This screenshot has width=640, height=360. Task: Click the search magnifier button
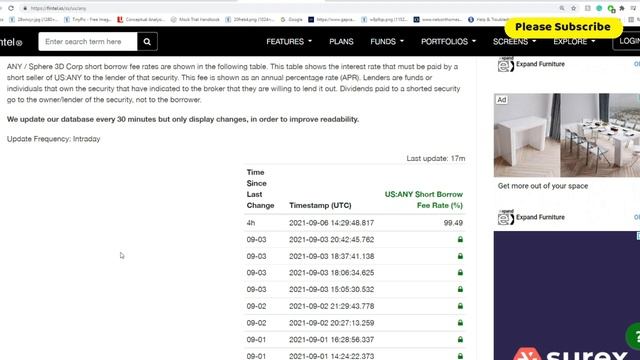(147, 42)
